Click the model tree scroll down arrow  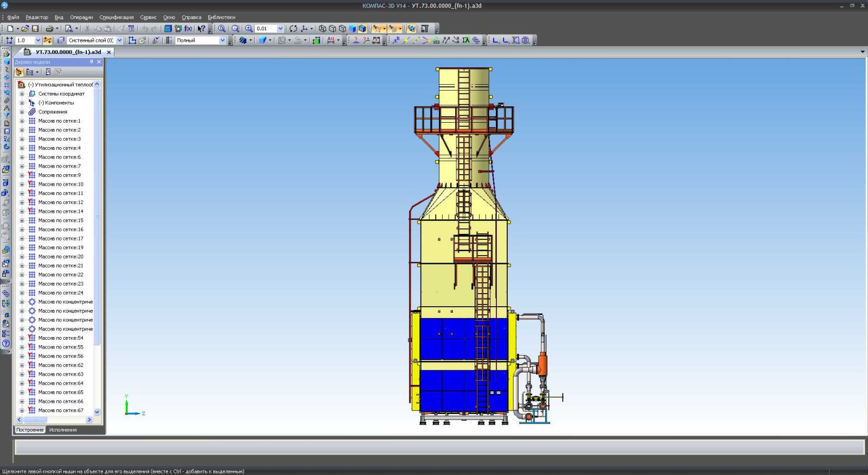(97, 411)
